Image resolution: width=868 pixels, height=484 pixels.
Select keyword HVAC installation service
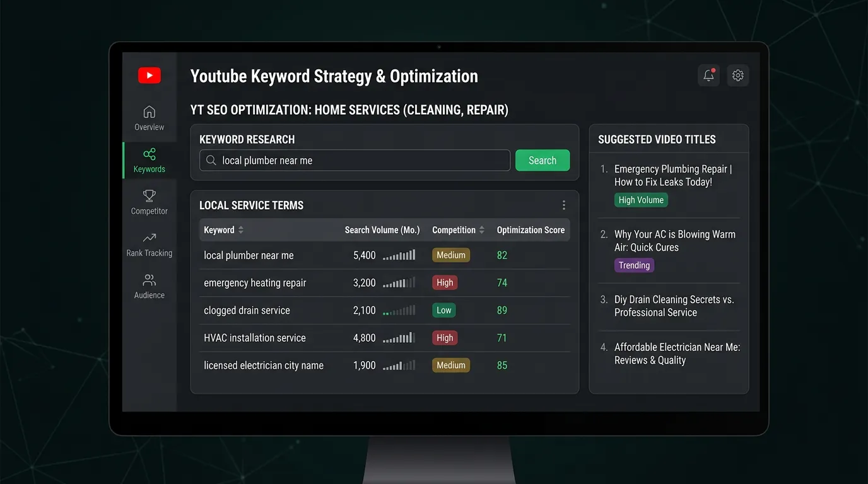tap(255, 338)
